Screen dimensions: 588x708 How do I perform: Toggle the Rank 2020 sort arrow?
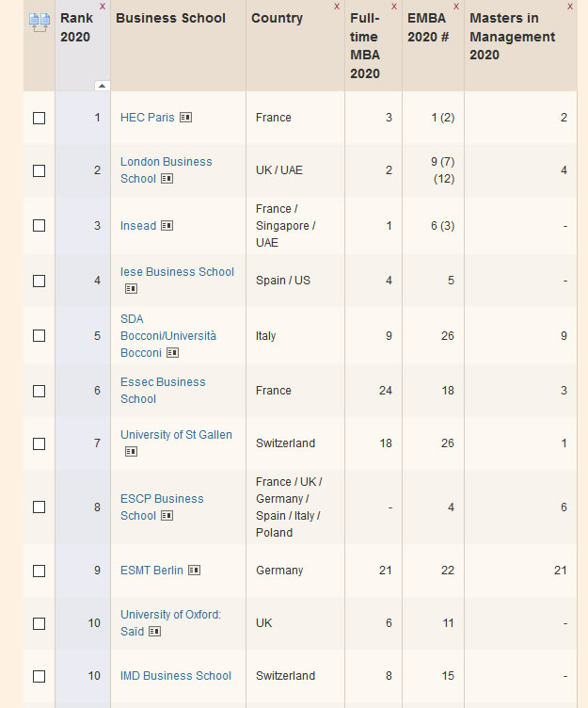click(x=102, y=86)
